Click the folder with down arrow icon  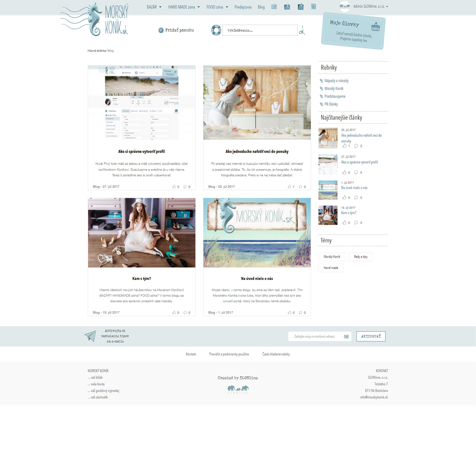287,7
